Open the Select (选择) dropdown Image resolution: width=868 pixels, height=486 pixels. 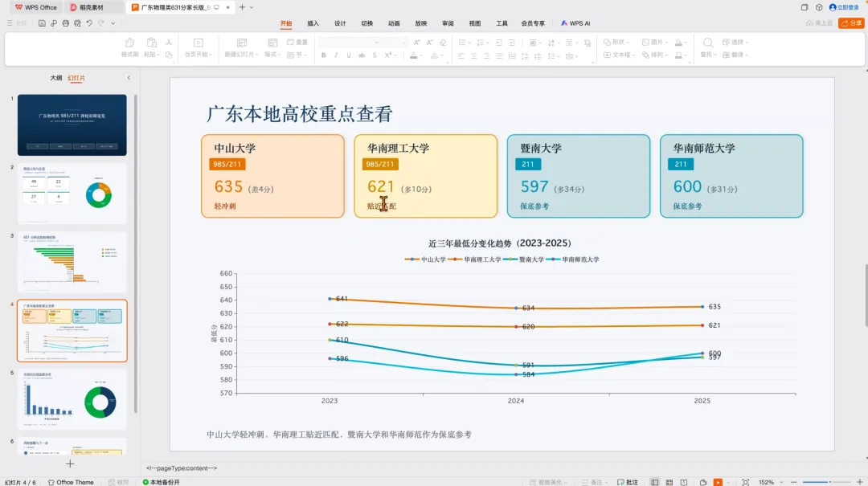735,42
